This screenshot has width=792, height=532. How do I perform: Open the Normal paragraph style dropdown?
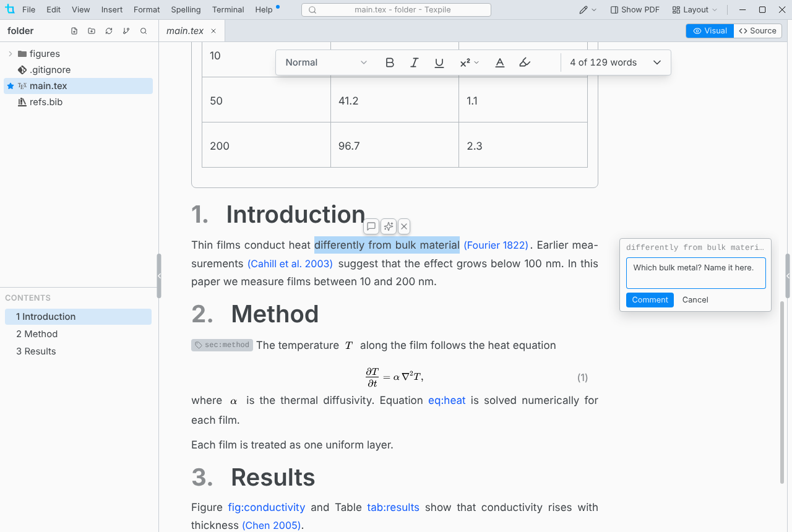click(326, 62)
